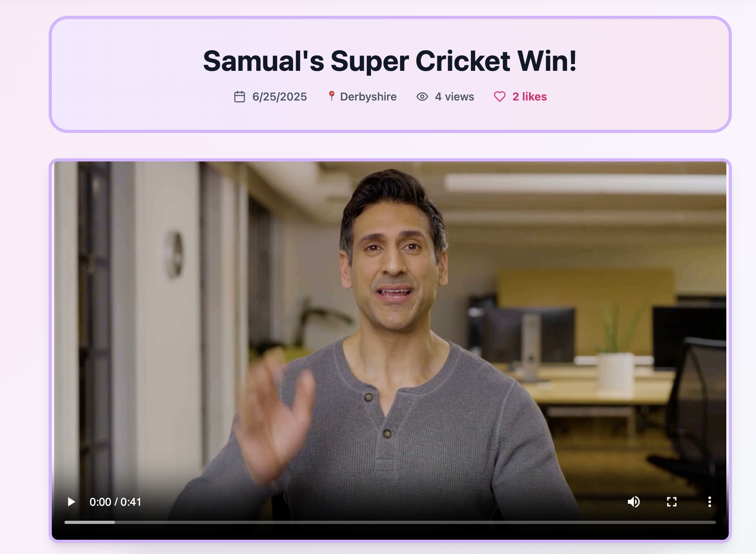Click the eye icon for views
This screenshot has width=756, height=554.
tap(422, 97)
